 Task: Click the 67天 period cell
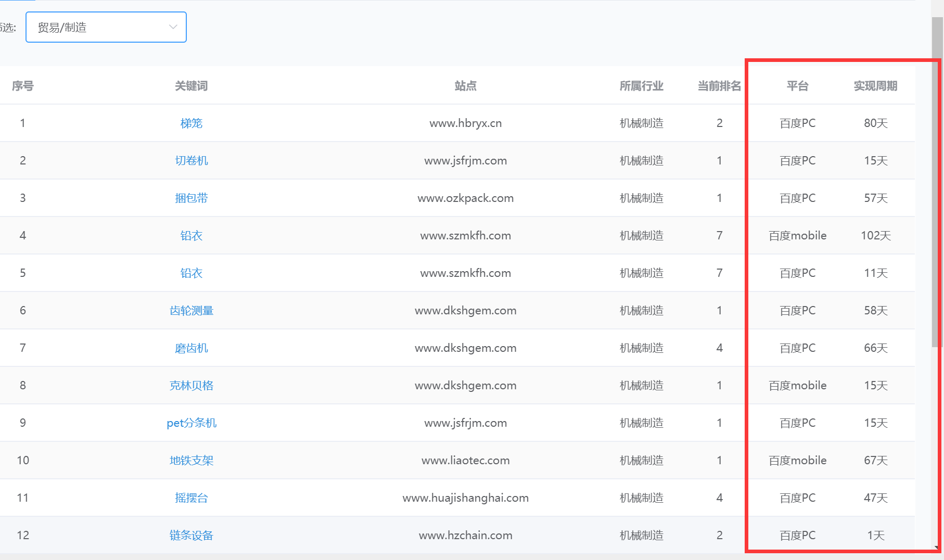pyautogui.click(x=875, y=461)
